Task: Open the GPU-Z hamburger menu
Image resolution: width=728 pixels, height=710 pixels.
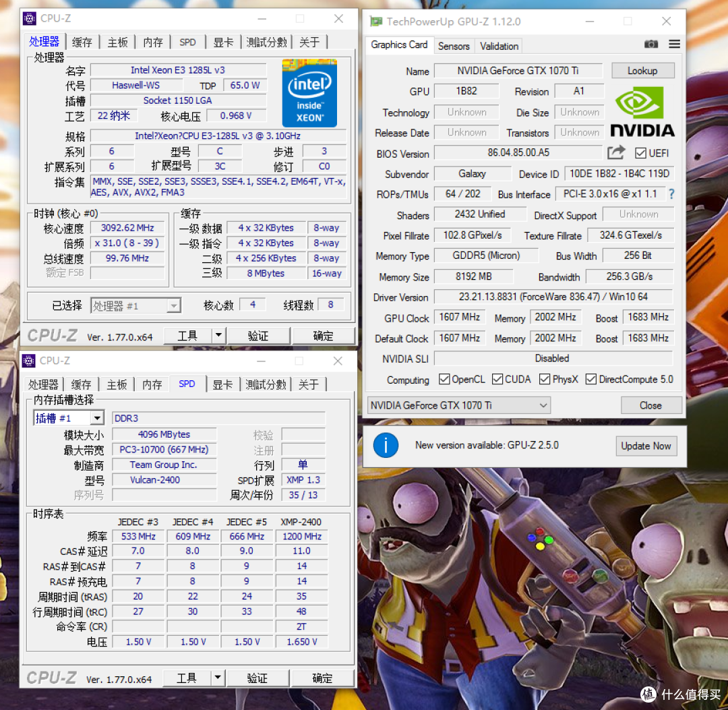Action: point(673,43)
